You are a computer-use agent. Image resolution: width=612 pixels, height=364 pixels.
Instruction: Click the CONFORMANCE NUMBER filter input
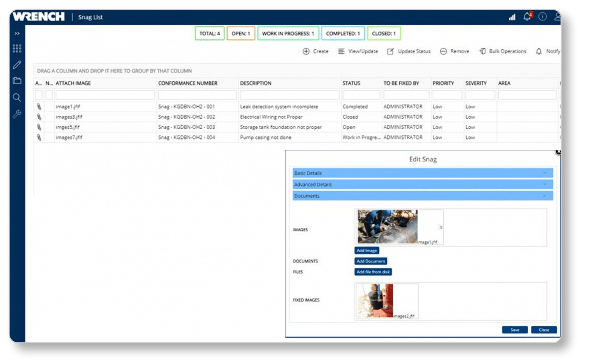coord(197,95)
